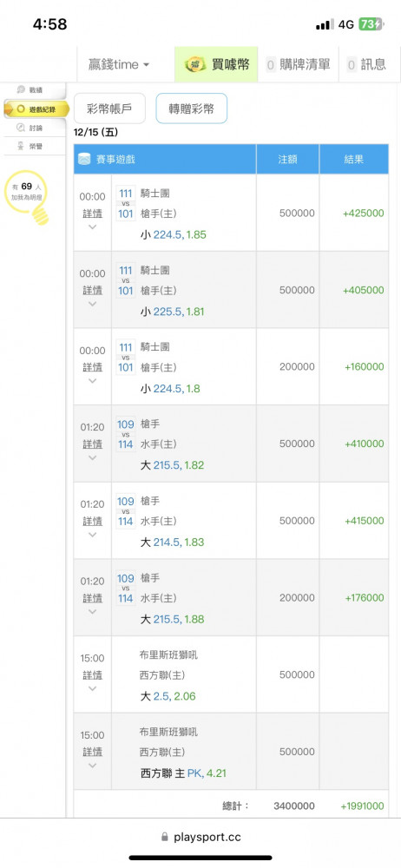
Task: Click the 轉贈彩幣 button
Action: pyautogui.click(x=192, y=108)
